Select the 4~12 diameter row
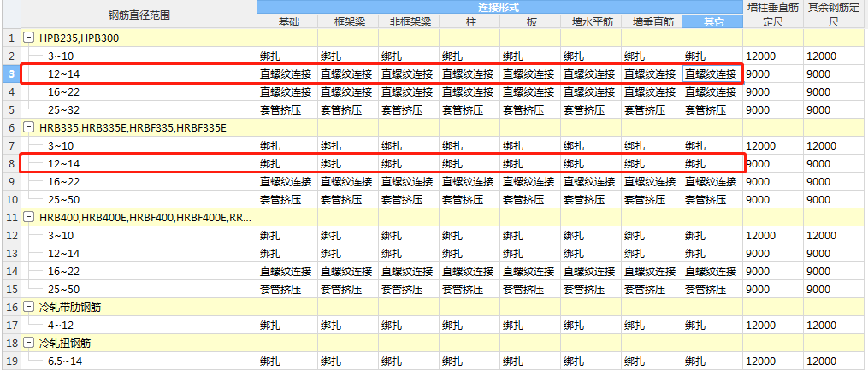Screen dimensions: 868x370 click(139, 325)
